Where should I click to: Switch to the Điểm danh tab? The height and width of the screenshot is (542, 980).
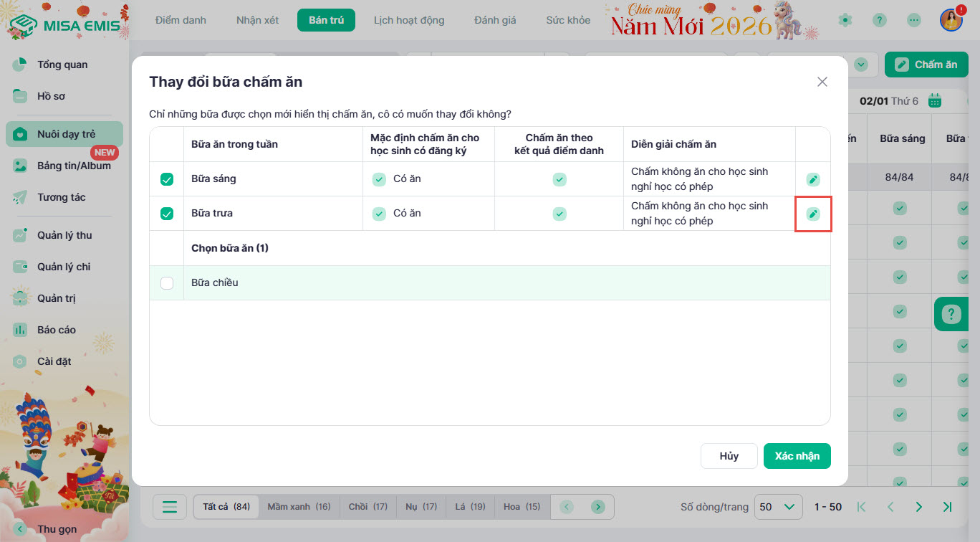coord(181,20)
